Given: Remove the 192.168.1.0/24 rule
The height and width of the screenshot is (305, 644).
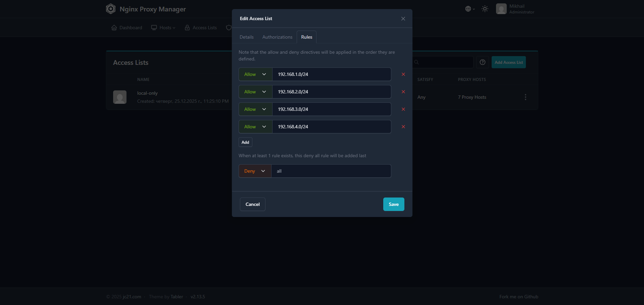Looking at the screenshot, I should tap(403, 74).
